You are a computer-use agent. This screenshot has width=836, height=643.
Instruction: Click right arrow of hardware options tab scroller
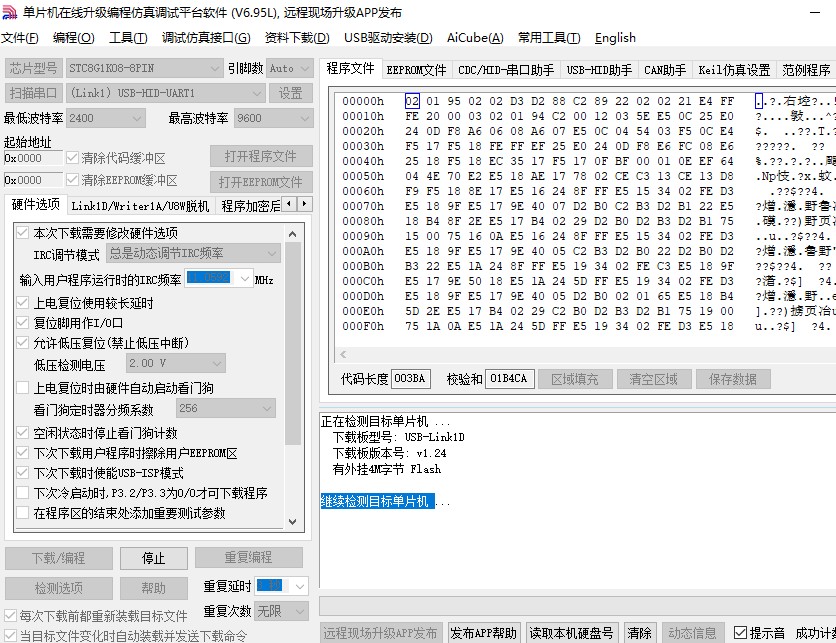(x=304, y=204)
